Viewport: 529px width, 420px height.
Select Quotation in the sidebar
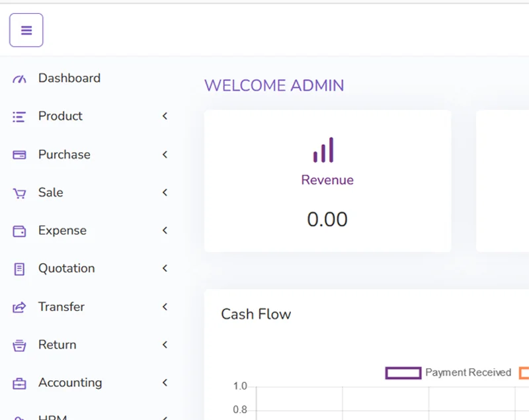click(66, 269)
